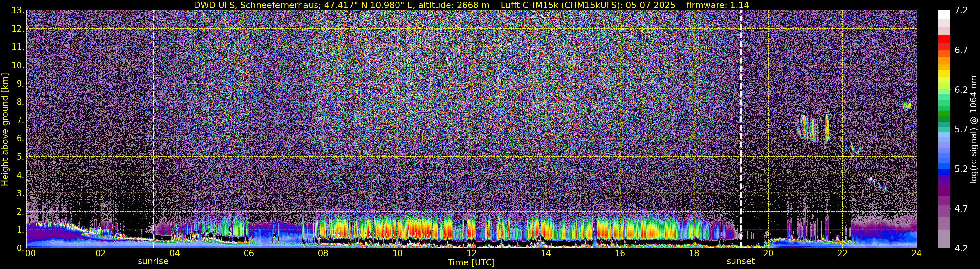This screenshot has width=980, height=269.
Task: Click the '14' time tick label
Action: click(545, 254)
